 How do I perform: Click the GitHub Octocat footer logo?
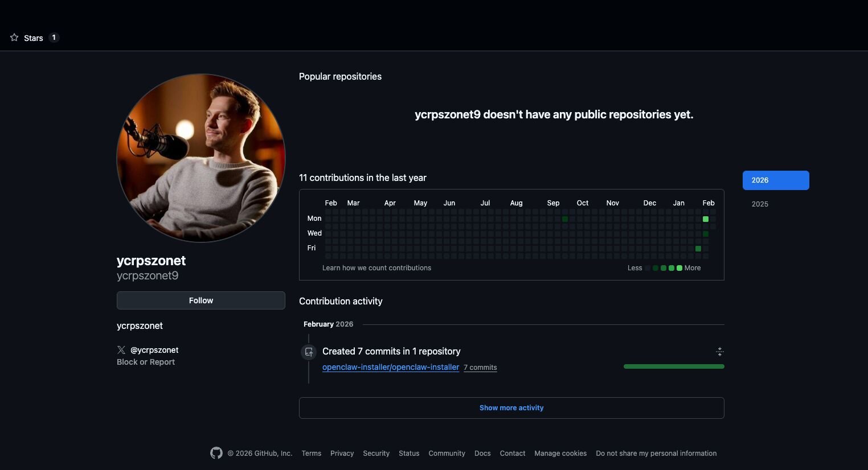[x=216, y=453]
